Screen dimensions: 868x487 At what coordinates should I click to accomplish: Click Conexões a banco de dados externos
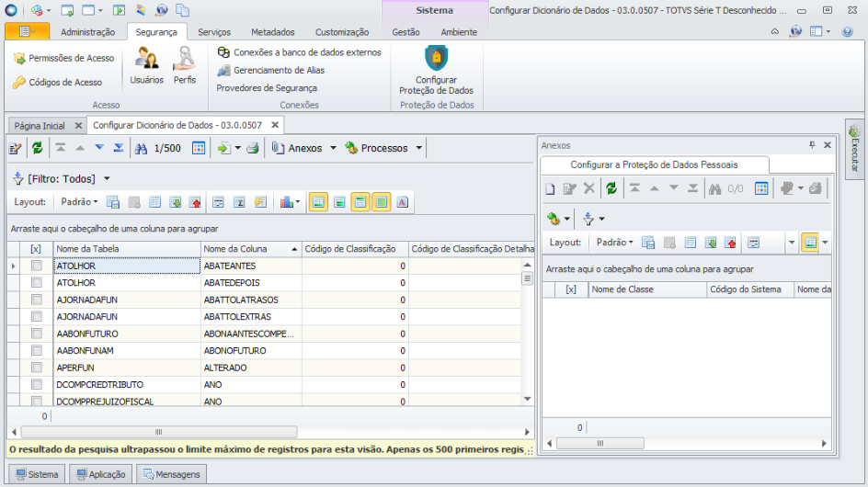300,52
